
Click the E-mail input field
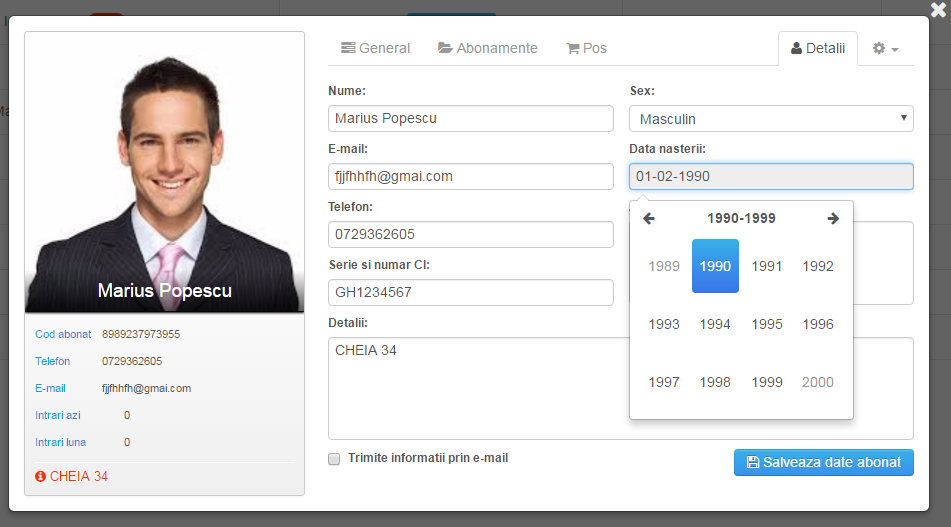[x=471, y=176]
